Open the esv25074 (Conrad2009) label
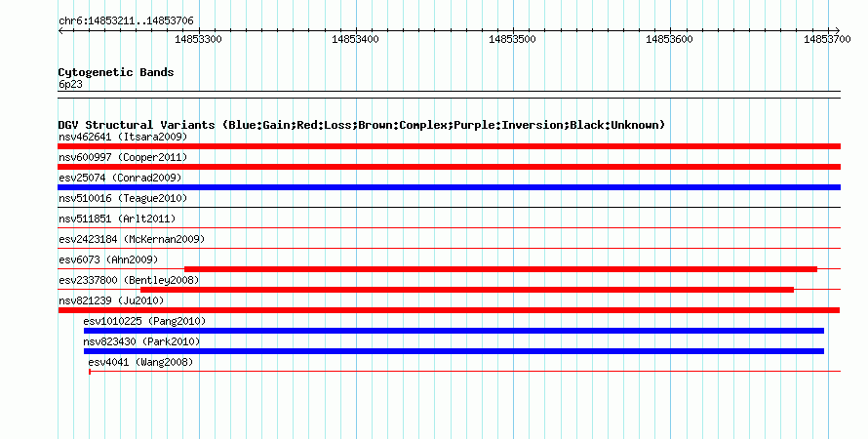Screen dimensions: 868x439 tap(120, 178)
